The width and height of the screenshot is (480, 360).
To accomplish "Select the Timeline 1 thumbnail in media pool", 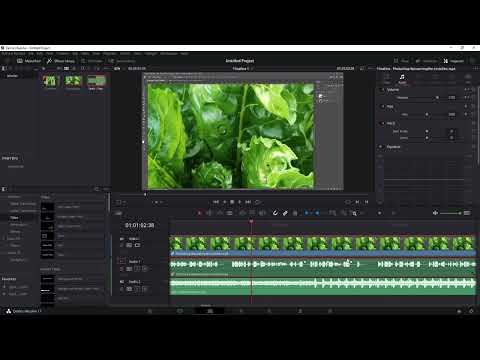I will coord(96,81).
